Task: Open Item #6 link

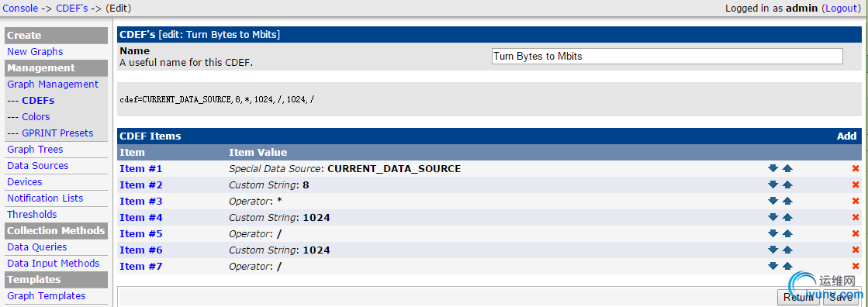Action: pos(140,250)
